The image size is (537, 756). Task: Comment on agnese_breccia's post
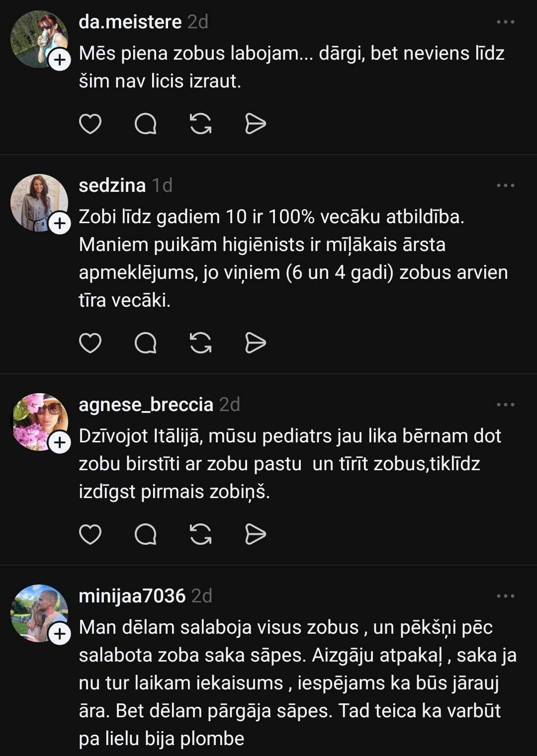[146, 534]
